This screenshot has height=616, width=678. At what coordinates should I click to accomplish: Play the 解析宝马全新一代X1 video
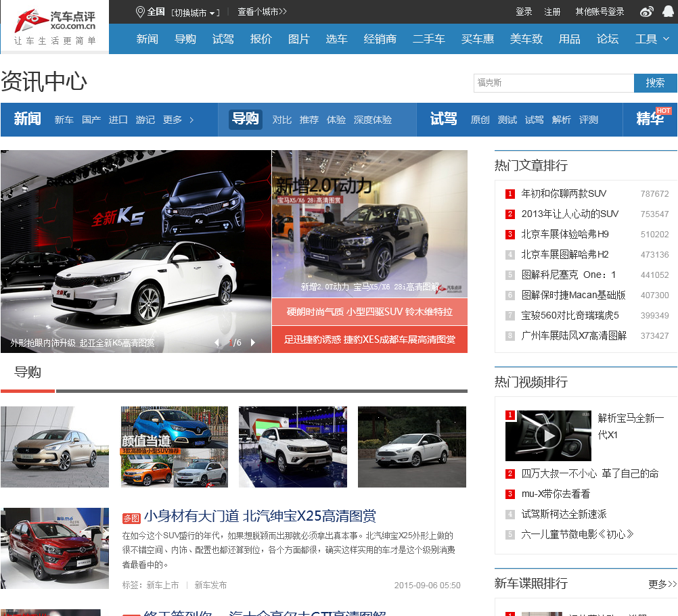point(548,435)
